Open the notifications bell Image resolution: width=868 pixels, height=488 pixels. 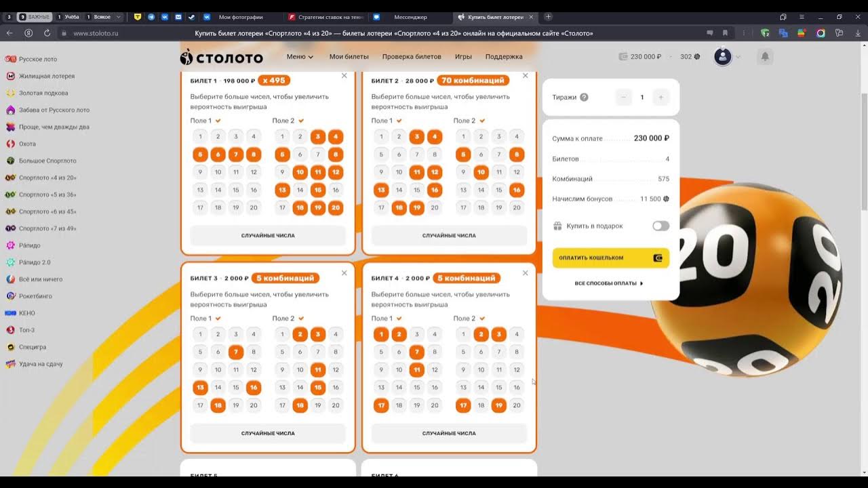click(x=765, y=57)
